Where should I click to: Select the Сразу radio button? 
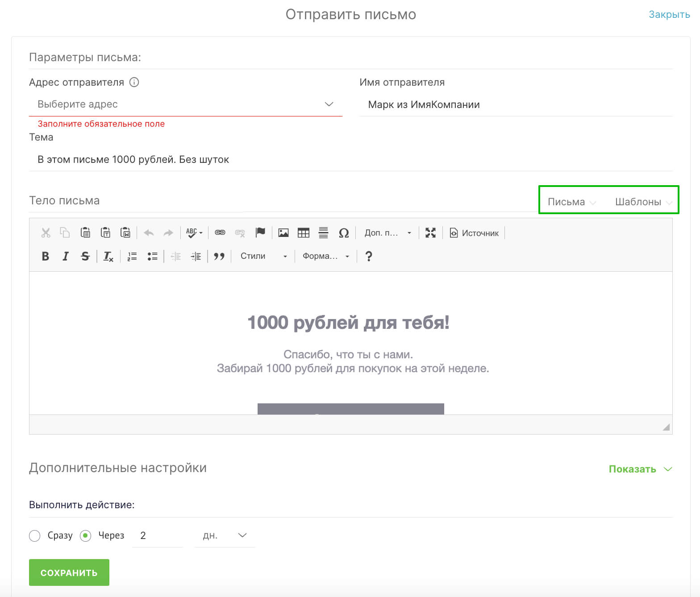35,535
